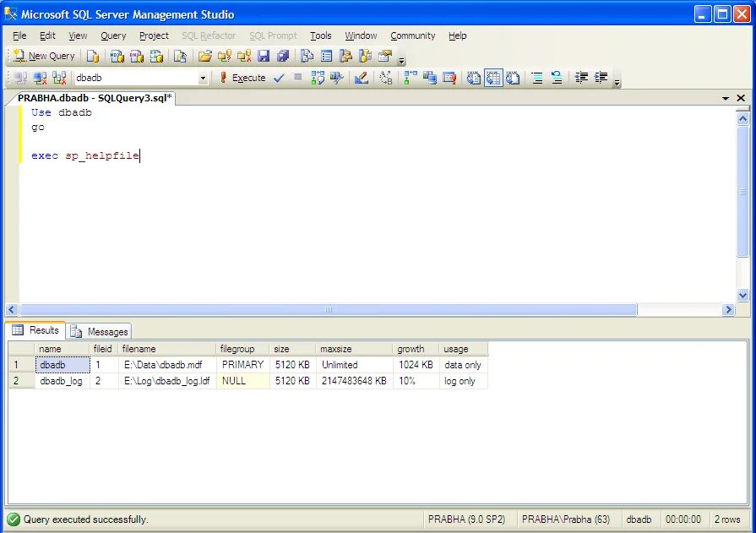
Task: Toggle Include Actual Execution Plan
Action: click(410, 78)
